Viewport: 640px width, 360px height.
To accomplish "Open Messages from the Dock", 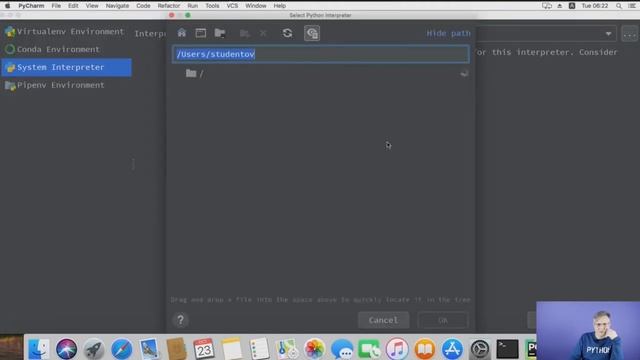I will click(342, 349).
